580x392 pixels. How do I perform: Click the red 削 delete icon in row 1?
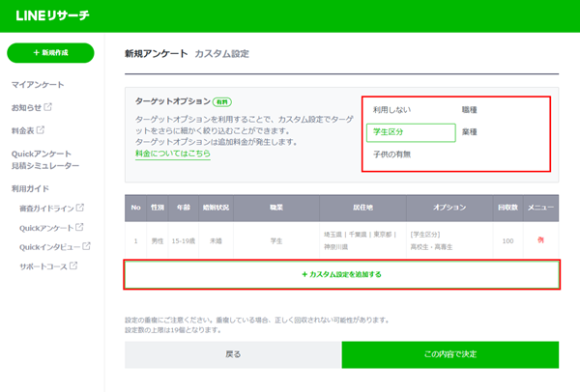(541, 240)
